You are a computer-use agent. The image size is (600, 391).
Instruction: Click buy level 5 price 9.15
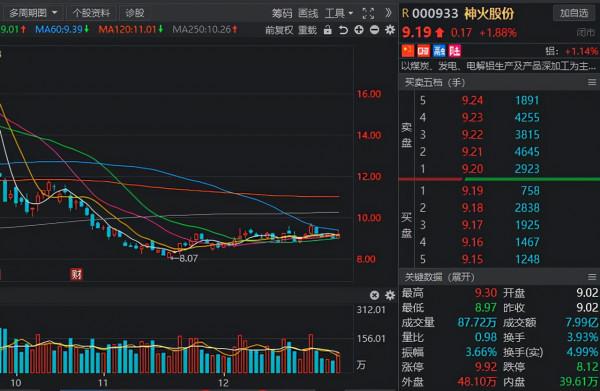pos(472,259)
